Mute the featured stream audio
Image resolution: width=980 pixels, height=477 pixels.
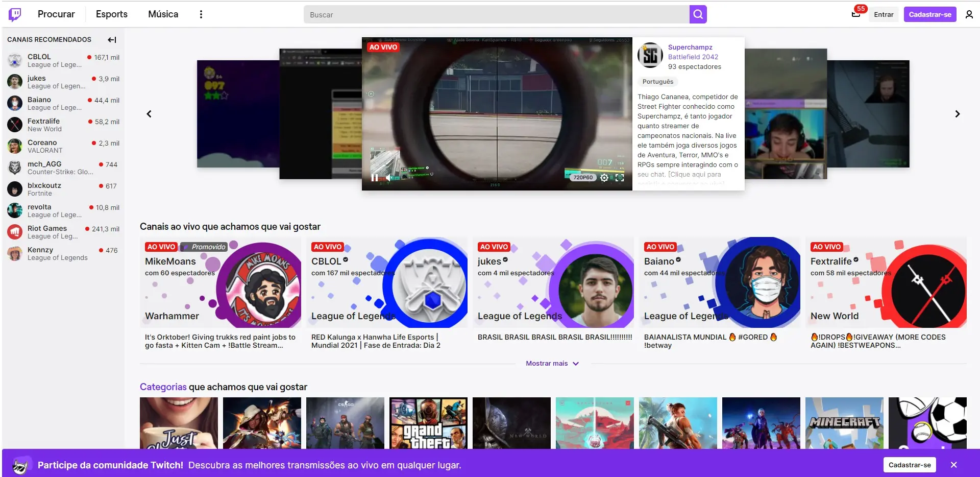point(388,178)
